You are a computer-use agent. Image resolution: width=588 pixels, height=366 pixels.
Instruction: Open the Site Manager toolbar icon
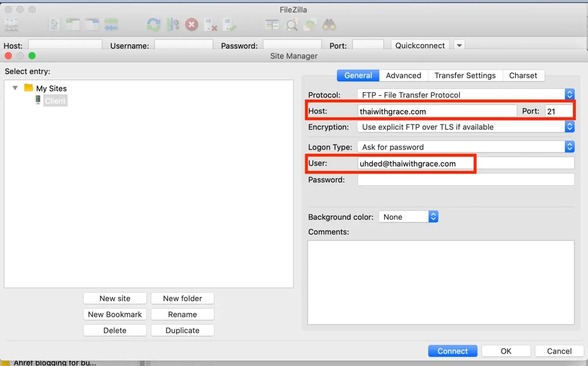pos(11,24)
